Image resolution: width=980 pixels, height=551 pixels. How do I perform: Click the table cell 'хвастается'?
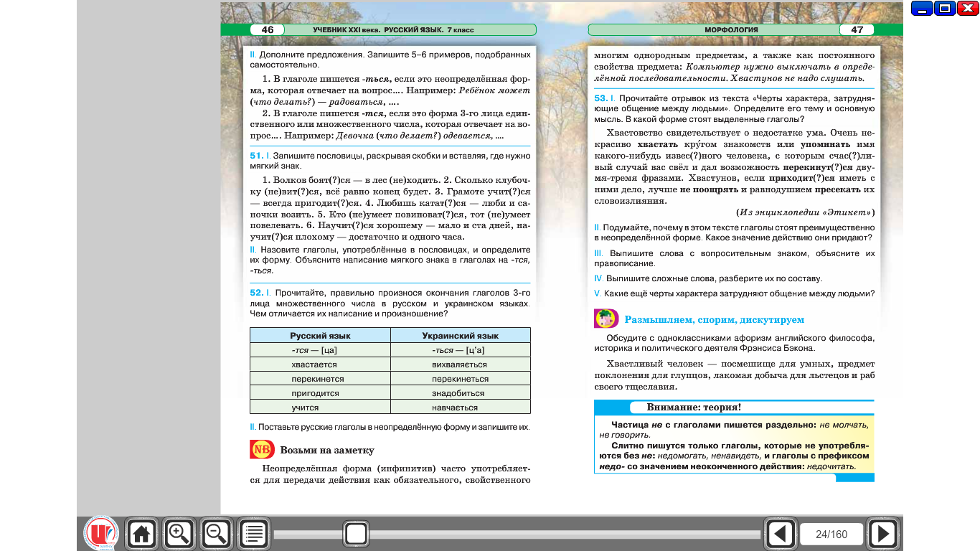(x=320, y=364)
